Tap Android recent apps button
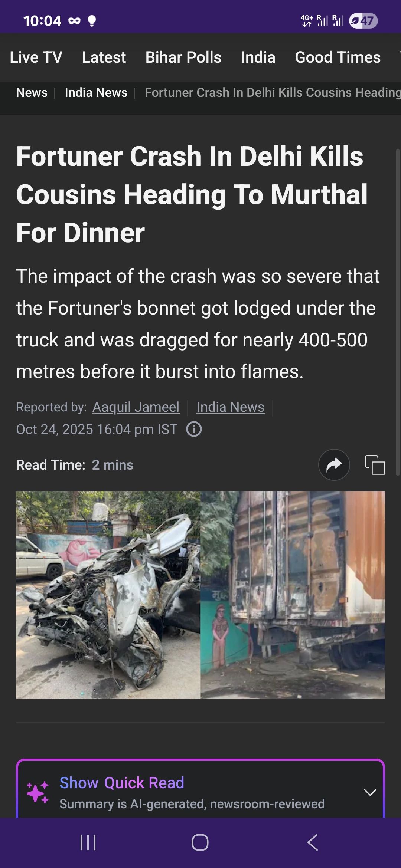The width and height of the screenshot is (401, 868). tap(88, 842)
